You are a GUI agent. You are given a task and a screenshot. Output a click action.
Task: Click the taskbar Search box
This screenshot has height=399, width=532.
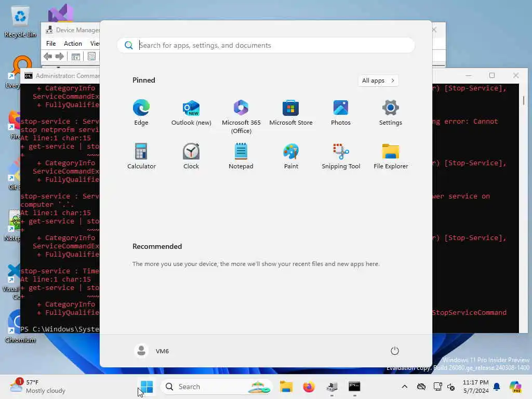216,387
